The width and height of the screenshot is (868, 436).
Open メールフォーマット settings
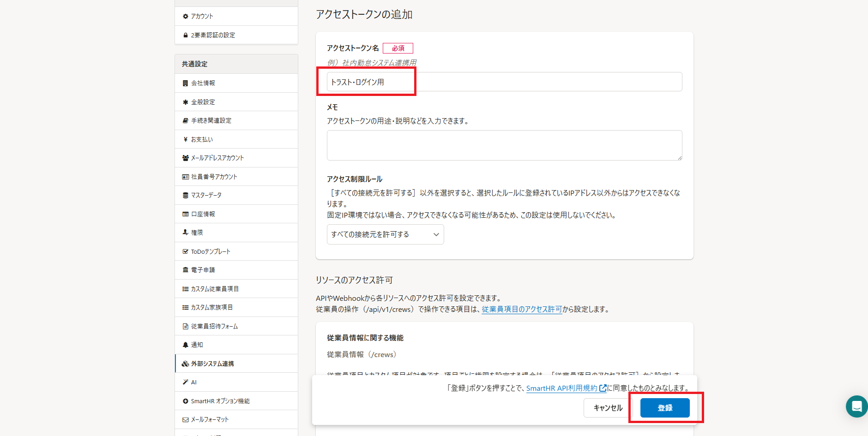coord(236,419)
